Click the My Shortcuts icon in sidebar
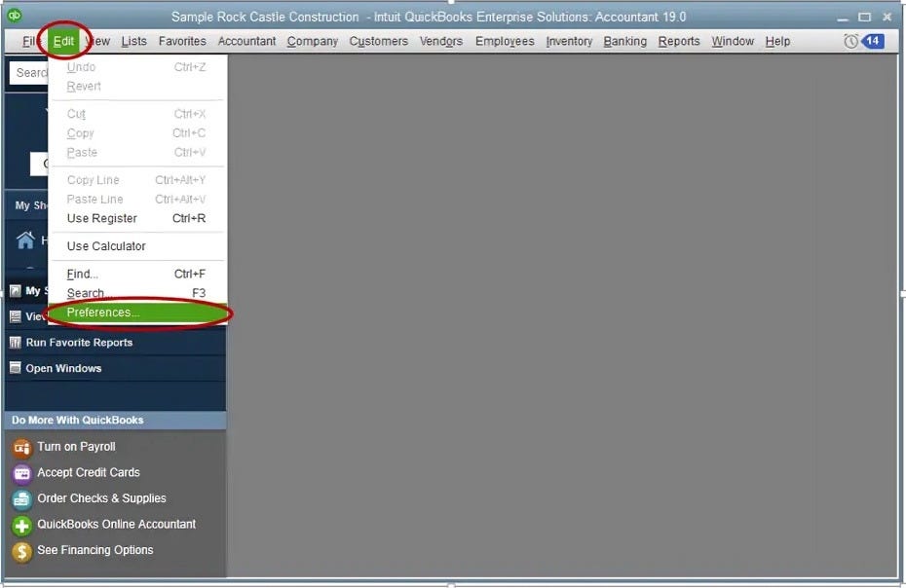 [x=16, y=290]
